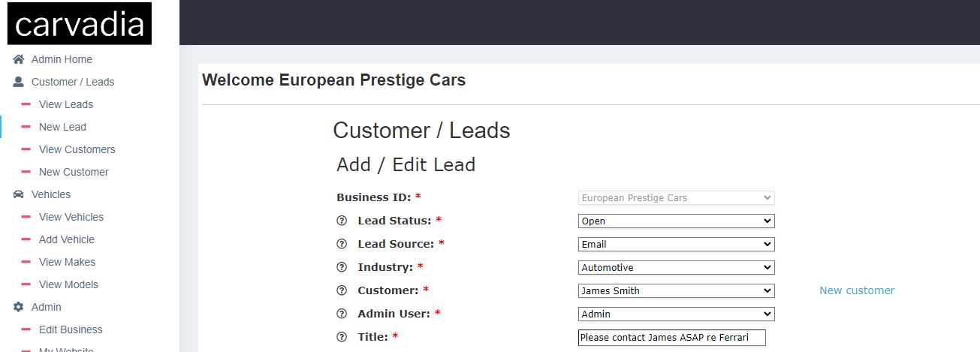Screen dimensions: 980x352
Task: Click the Title text input field
Action: click(671, 338)
